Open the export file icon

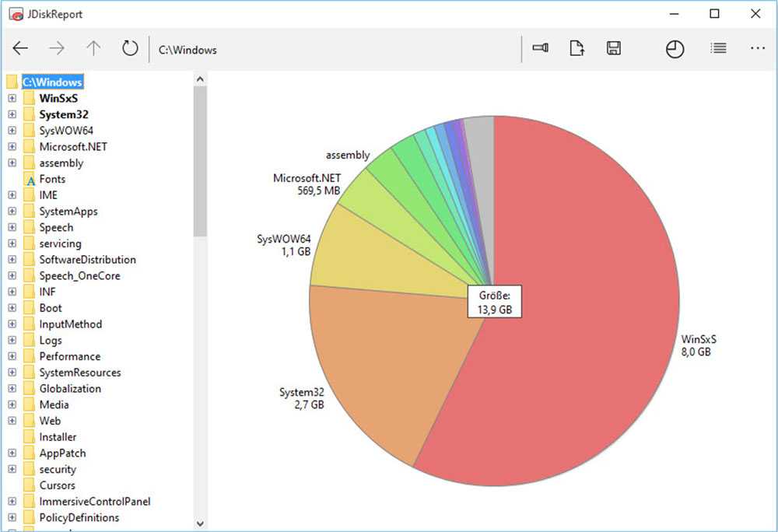(576, 49)
